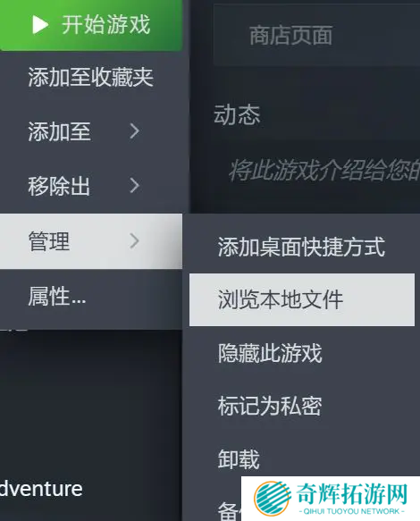Click the 开始游戏 play button
The height and width of the screenshot is (521, 420).
pyautogui.click(x=91, y=25)
